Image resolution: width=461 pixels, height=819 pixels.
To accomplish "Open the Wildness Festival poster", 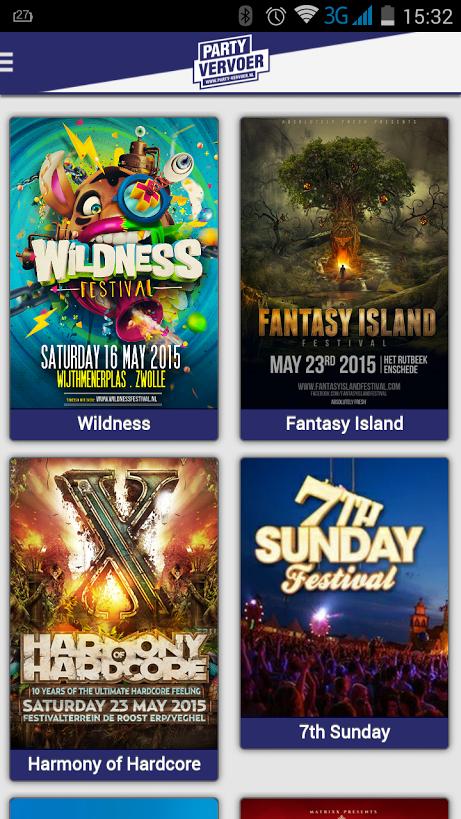I will (x=114, y=263).
